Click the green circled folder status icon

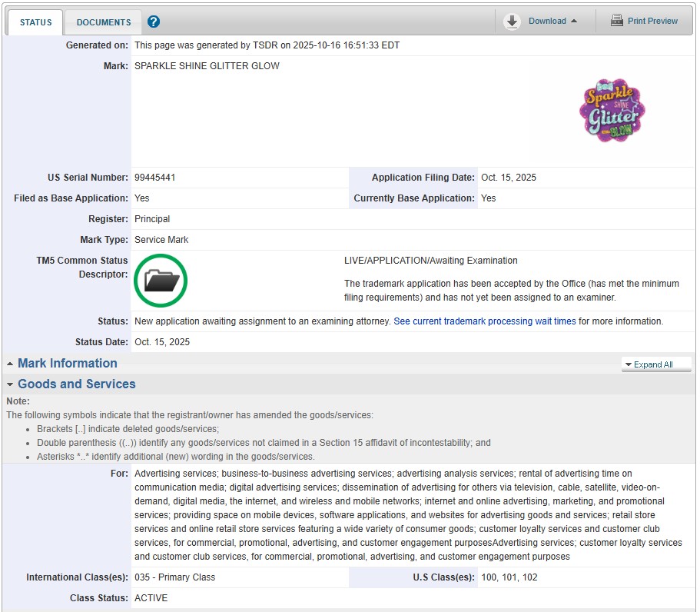(161, 281)
